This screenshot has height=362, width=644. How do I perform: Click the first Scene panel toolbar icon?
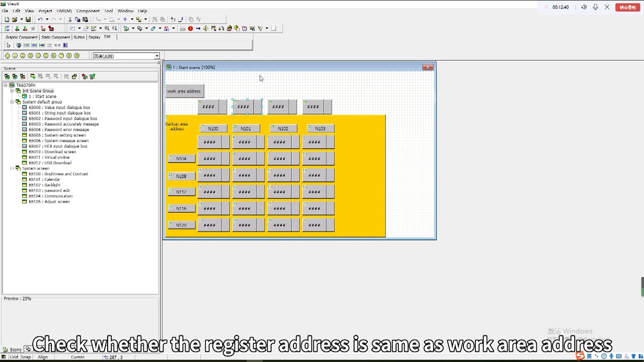(7, 76)
